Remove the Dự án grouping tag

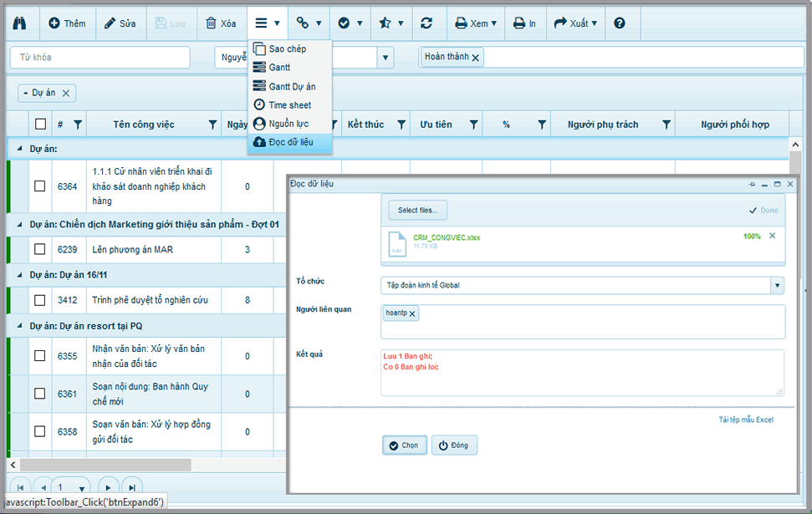point(66,93)
